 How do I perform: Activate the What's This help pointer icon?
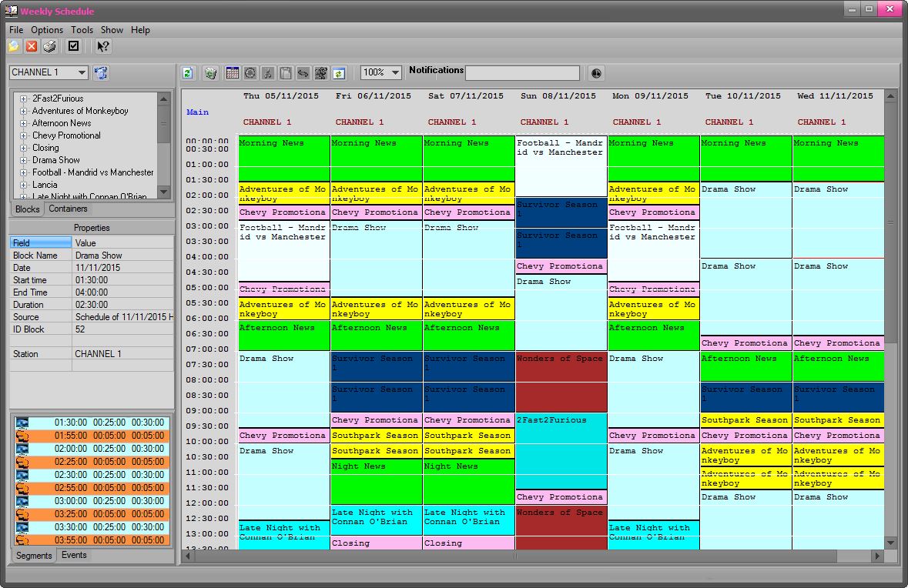click(102, 46)
